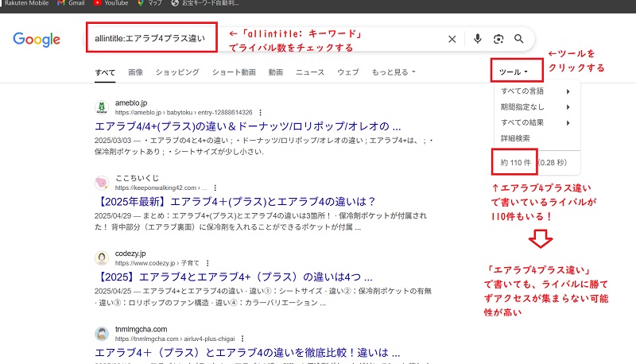The image size is (636, 364).
Task: Click the ここちいくじ site favicon
Action: click(x=102, y=183)
